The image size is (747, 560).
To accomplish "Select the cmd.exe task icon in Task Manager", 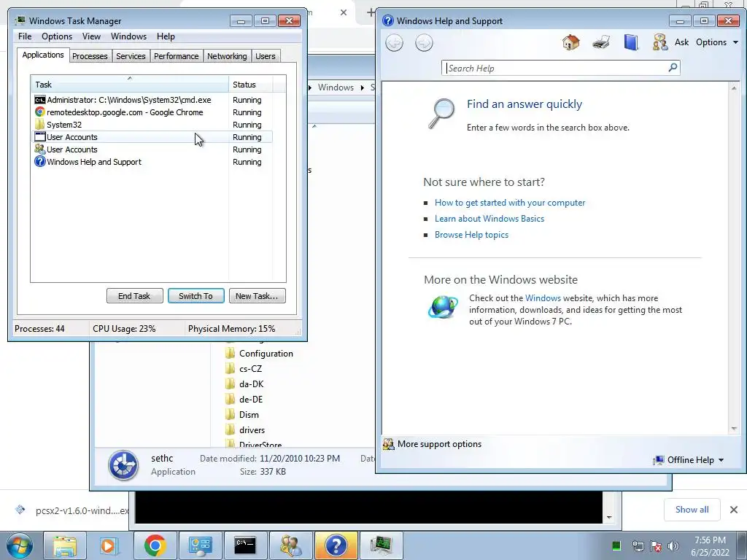I will (x=40, y=100).
